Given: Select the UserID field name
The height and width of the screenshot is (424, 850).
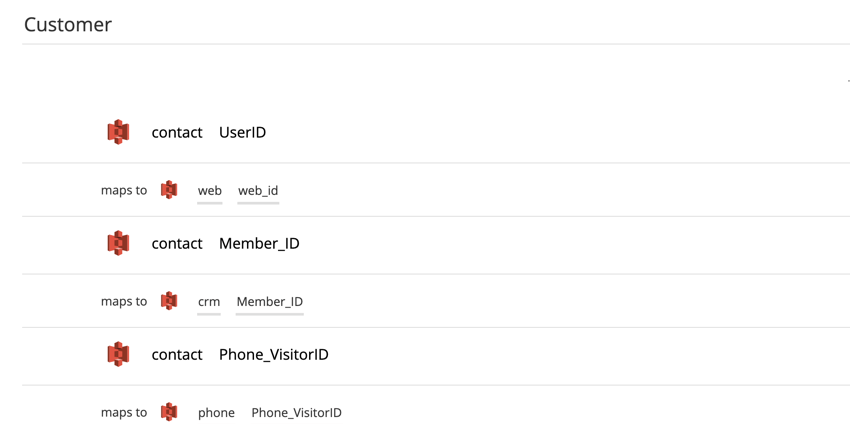Looking at the screenshot, I should pyautogui.click(x=242, y=132).
